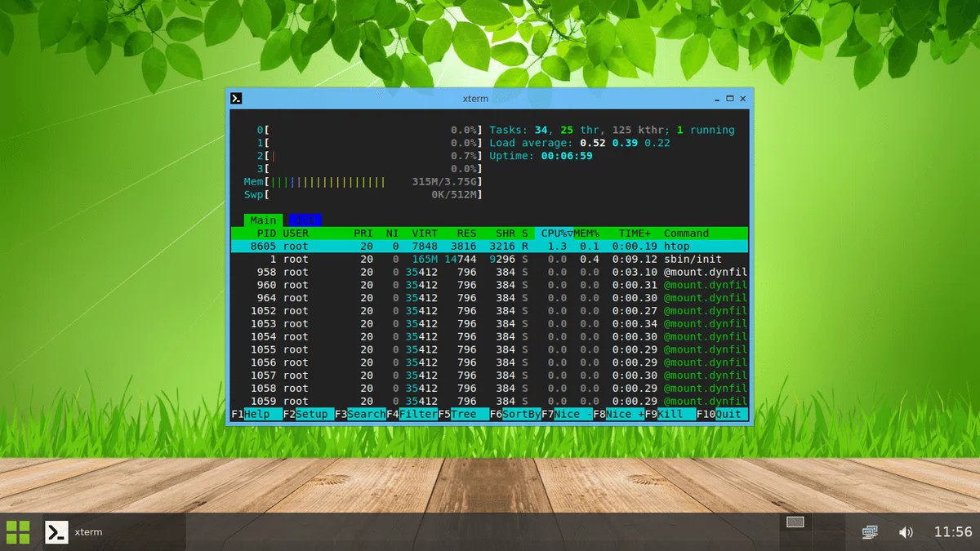The height and width of the screenshot is (551, 980).
Task: Click F7 Nice - to lower niceness
Action: click(568, 414)
